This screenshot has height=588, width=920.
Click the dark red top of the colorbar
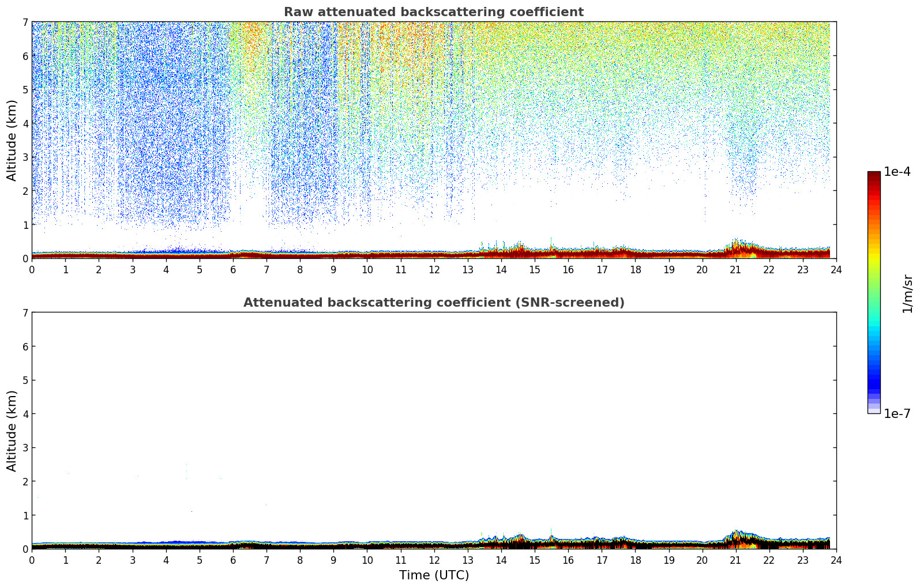(873, 176)
